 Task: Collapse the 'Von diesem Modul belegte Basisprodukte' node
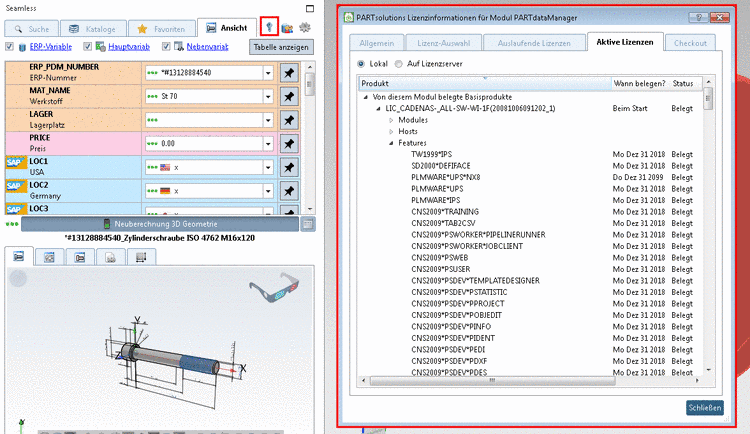(366, 97)
